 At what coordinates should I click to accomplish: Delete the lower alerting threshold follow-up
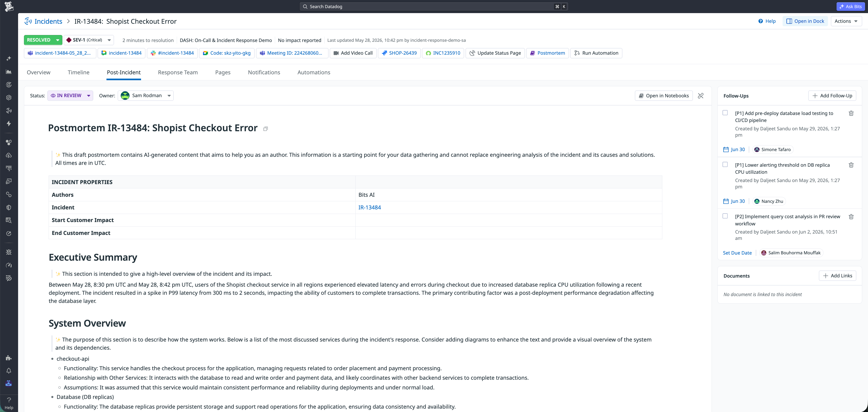click(x=851, y=165)
